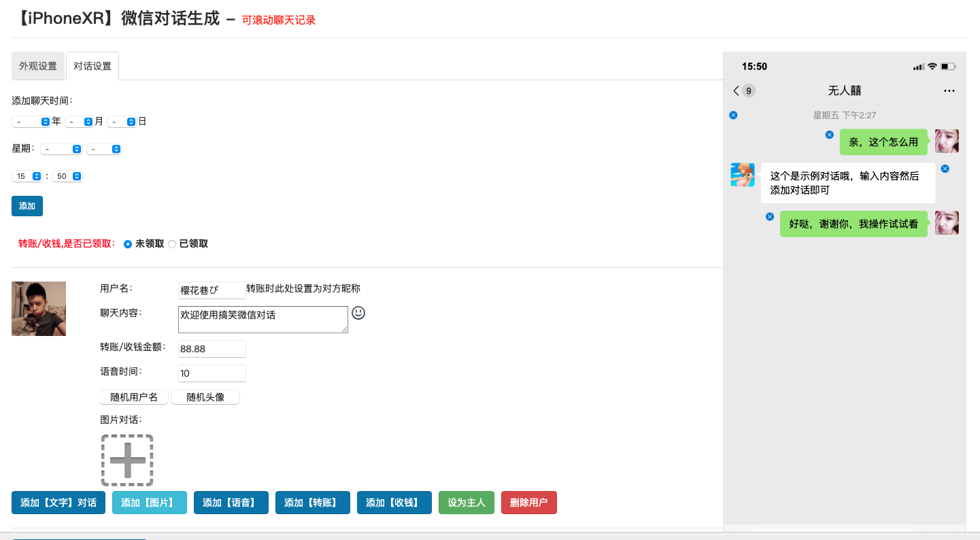Click the timestamp text 星期五 下午2:27

[x=845, y=116]
